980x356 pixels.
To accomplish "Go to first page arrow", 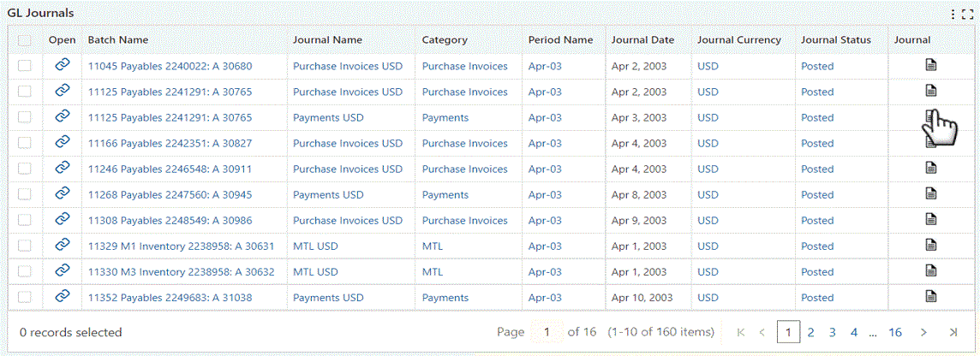I will (x=741, y=332).
